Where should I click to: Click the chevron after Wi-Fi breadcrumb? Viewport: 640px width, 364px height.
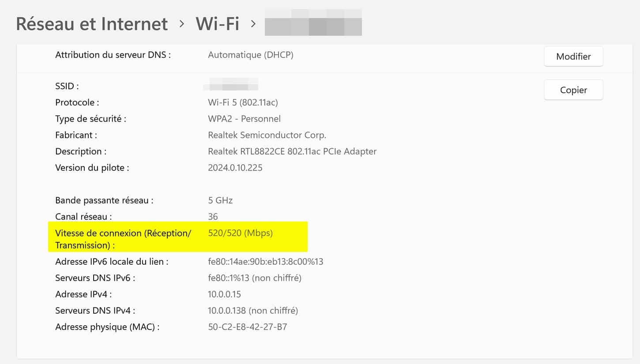pyautogui.click(x=253, y=24)
